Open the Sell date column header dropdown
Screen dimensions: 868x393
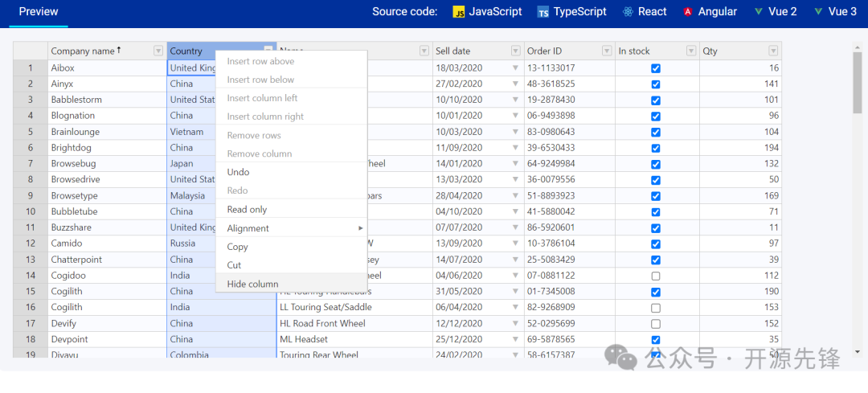[515, 51]
